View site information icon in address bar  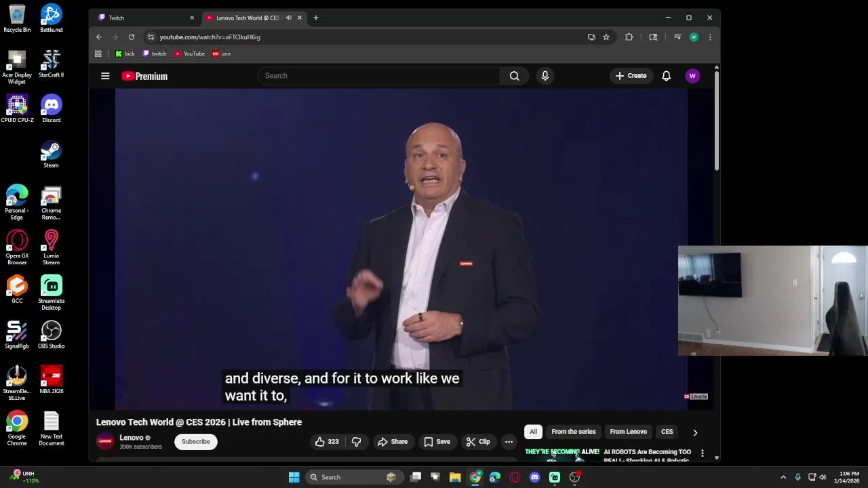pos(151,37)
